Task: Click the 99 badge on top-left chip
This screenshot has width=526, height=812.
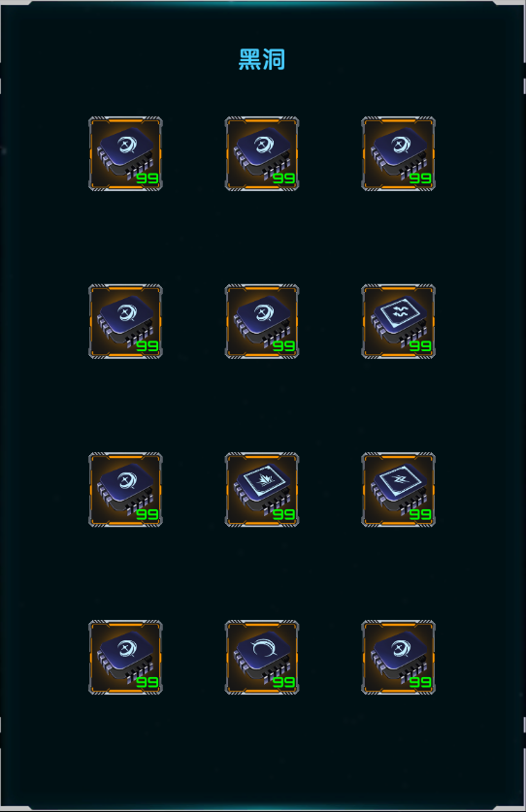Action: tap(148, 179)
